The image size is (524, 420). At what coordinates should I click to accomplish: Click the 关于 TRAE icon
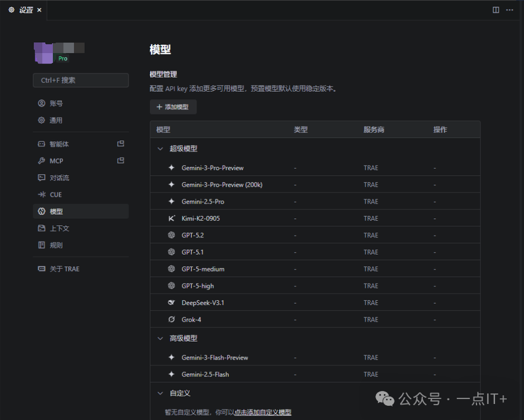(x=41, y=268)
